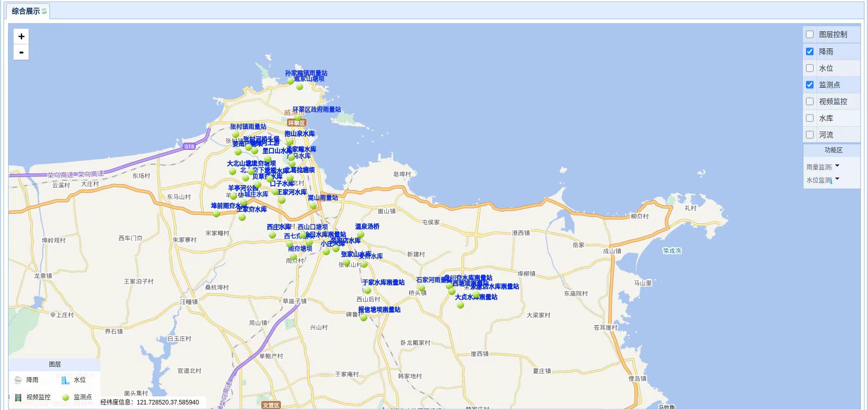This screenshot has width=868, height=410.
Task: Enable the 视频监控 layer checkbox
Action: (809, 101)
